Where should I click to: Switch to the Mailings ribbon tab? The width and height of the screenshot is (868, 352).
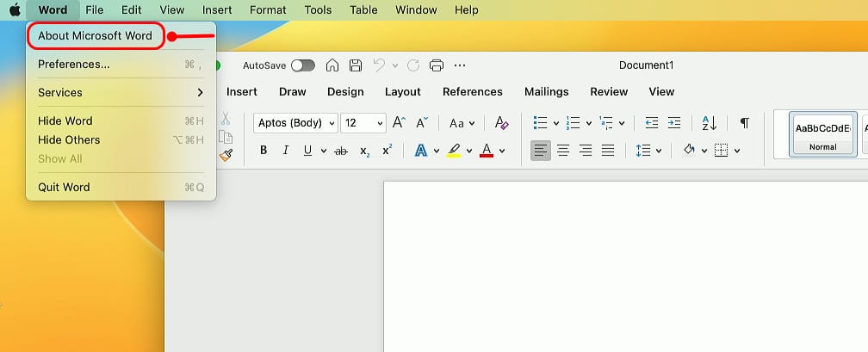(546, 92)
